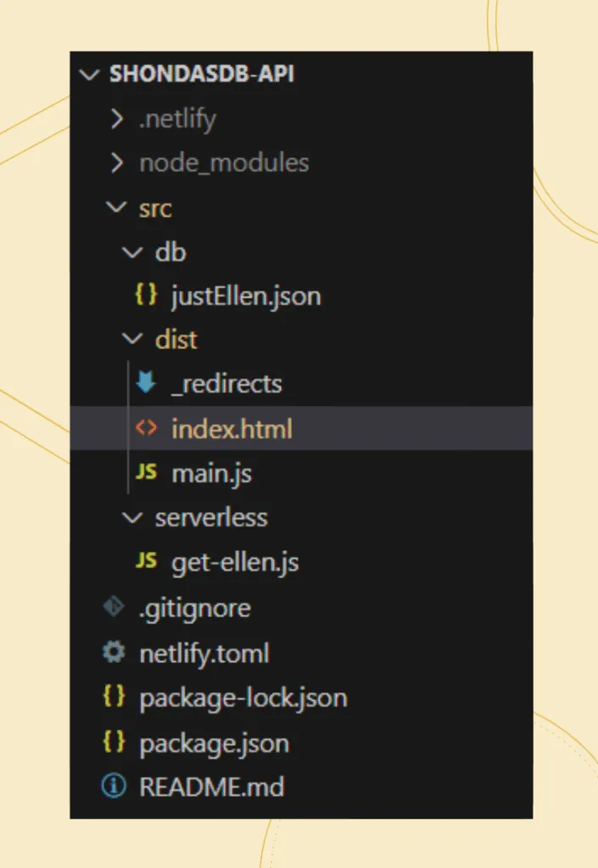Click the JSON icon beside justEllen.json
This screenshot has width=598, height=868.
click(x=144, y=295)
